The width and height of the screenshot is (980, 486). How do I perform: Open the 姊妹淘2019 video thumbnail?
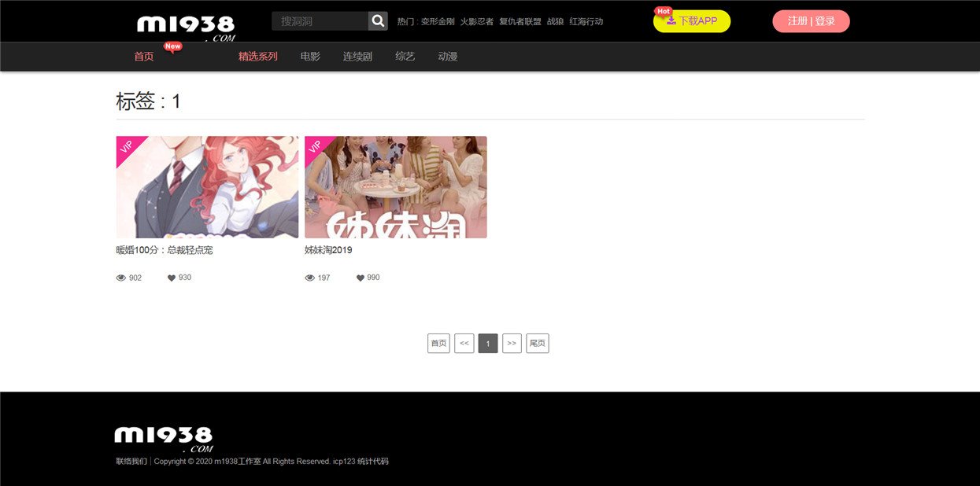point(396,187)
